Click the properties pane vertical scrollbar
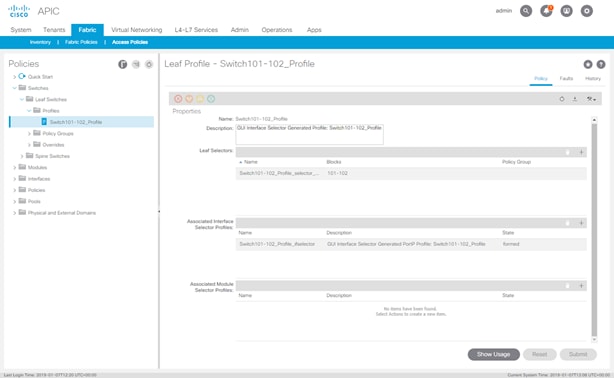Screen dimensions: 614x378 pos(594,229)
